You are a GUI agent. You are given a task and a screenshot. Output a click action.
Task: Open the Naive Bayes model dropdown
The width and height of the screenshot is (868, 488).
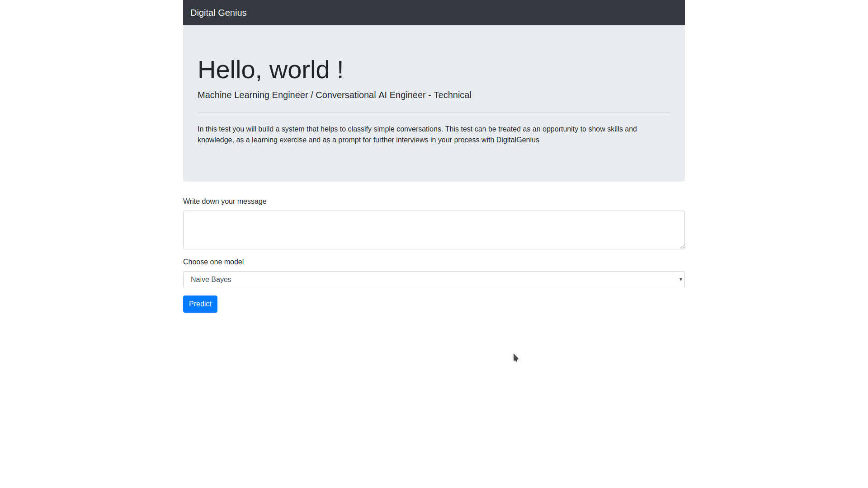point(433,280)
